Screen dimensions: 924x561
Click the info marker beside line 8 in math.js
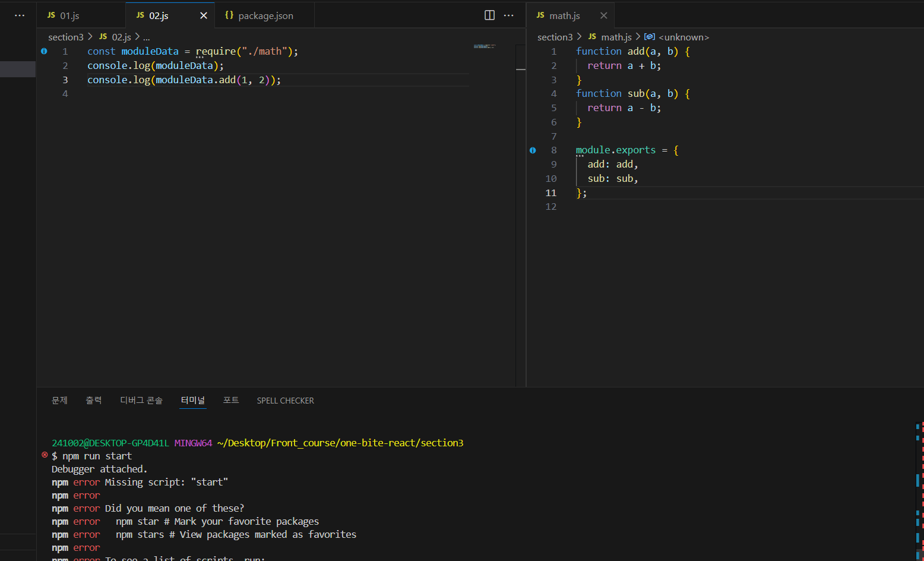point(533,150)
